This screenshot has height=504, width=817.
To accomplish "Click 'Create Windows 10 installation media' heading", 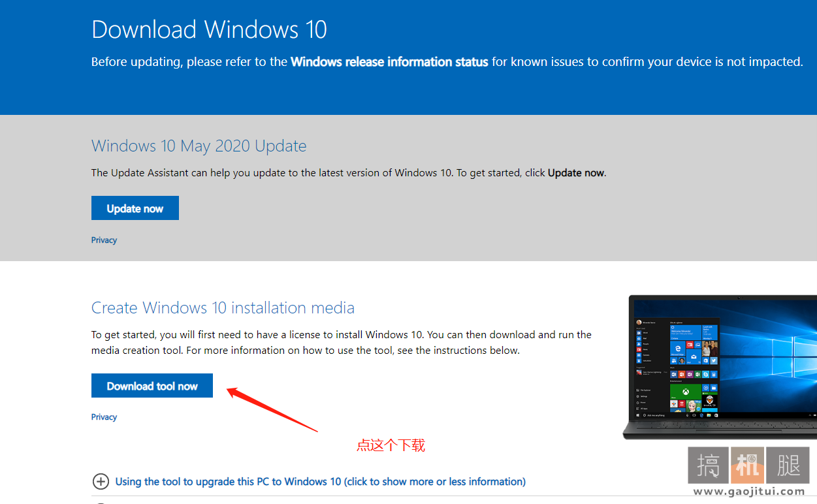I will [223, 307].
